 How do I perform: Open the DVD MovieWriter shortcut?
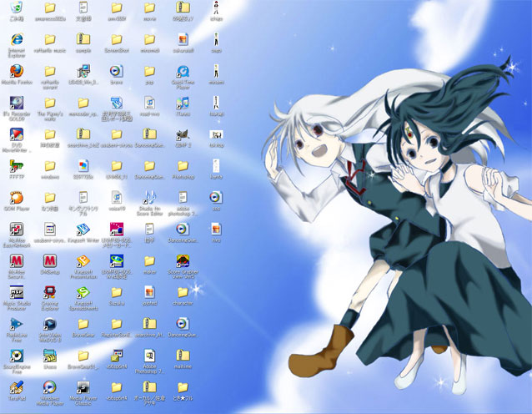pos(17,134)
